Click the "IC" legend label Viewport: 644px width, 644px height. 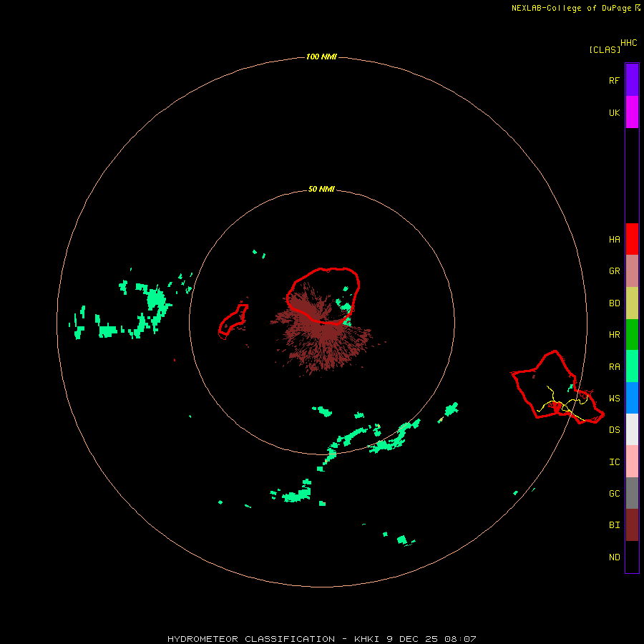[x=614, y=462]
